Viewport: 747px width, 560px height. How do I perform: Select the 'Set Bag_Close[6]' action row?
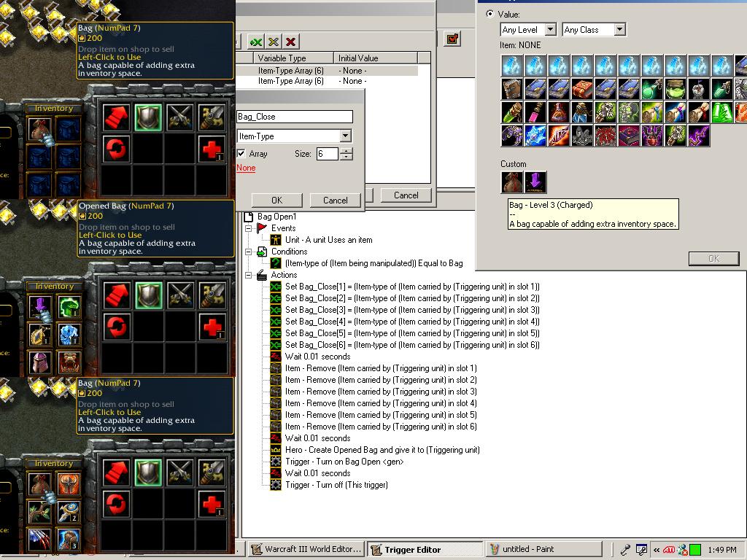[412, 345]
